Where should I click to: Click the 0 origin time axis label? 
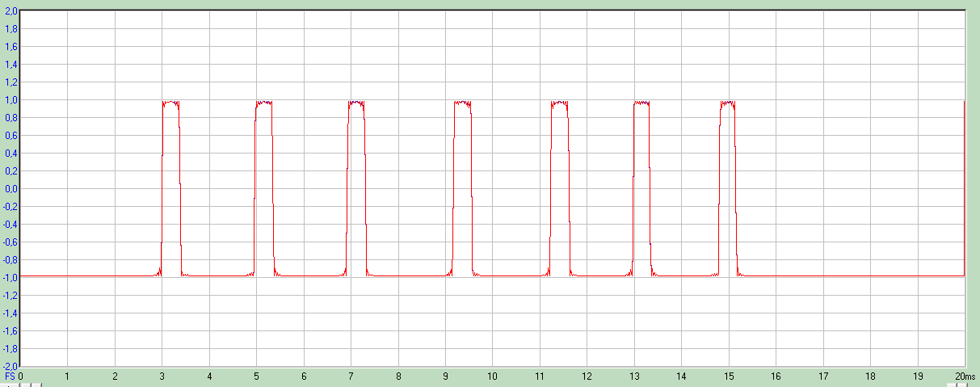[20, 376]
